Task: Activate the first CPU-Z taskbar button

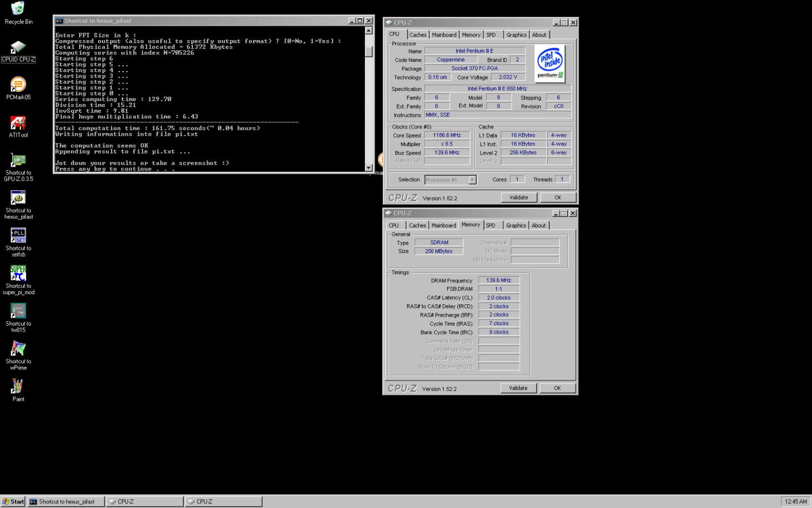Action: [145, 501]
